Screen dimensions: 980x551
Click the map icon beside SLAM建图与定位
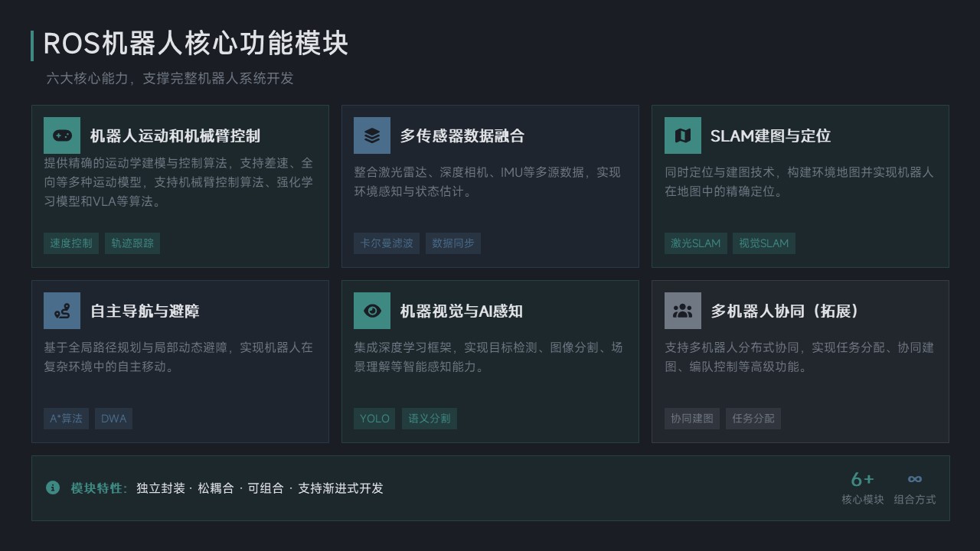click(x=682, y=135)
